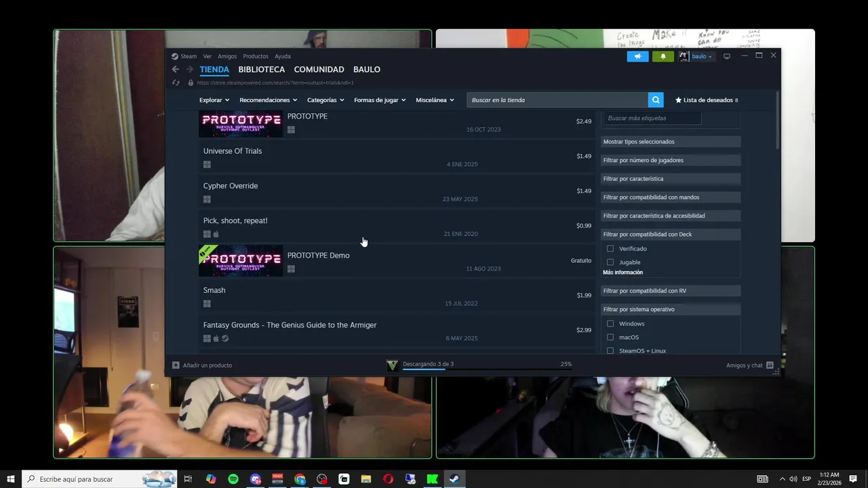The width and height of the screenshot is (868, 488).
Task: Click the Más información link
Action: 623,272
